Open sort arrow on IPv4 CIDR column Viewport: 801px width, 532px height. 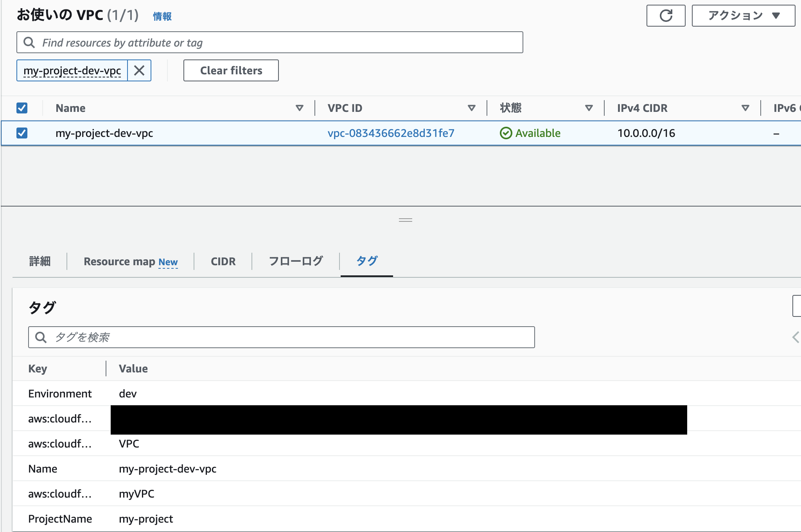pyautogui.click(x=745, y=108)
